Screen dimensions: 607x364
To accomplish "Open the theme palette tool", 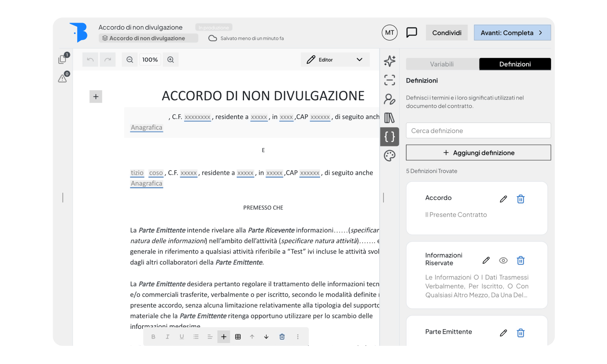I will click(389, 155).
